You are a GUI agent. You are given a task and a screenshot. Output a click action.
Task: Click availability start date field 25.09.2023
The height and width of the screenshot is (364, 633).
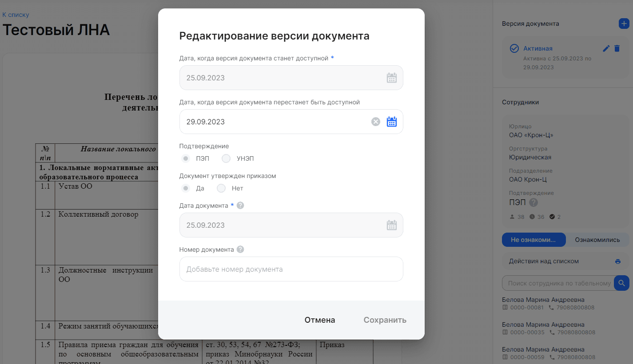(291, 78)
